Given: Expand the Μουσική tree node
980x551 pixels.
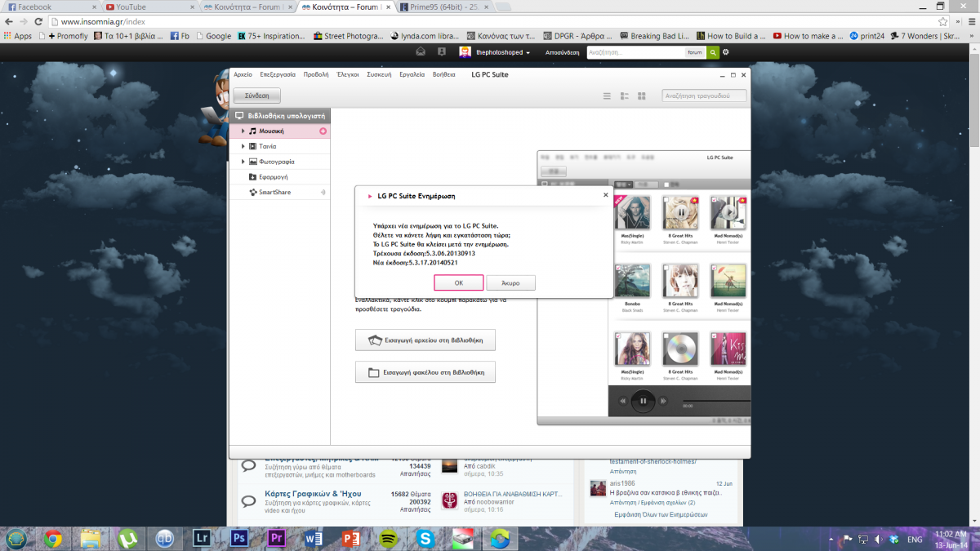Looking at the screenshot, I should pyautogui.click(x=243, y=131).
